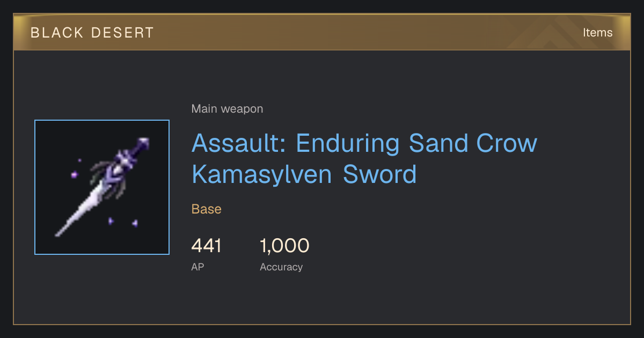Click the Base enhancement level label
644x338 pixels.
207,209
